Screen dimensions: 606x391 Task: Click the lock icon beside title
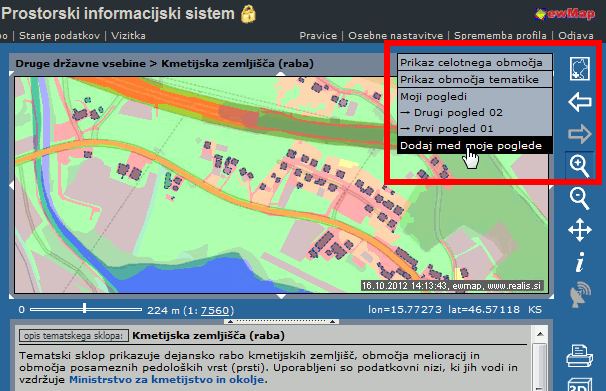tap(249, 14)
